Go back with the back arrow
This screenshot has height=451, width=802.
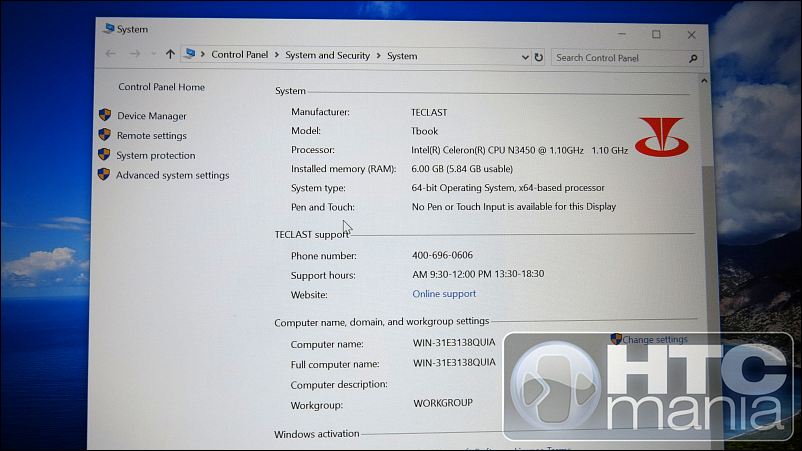click(110, 53)
